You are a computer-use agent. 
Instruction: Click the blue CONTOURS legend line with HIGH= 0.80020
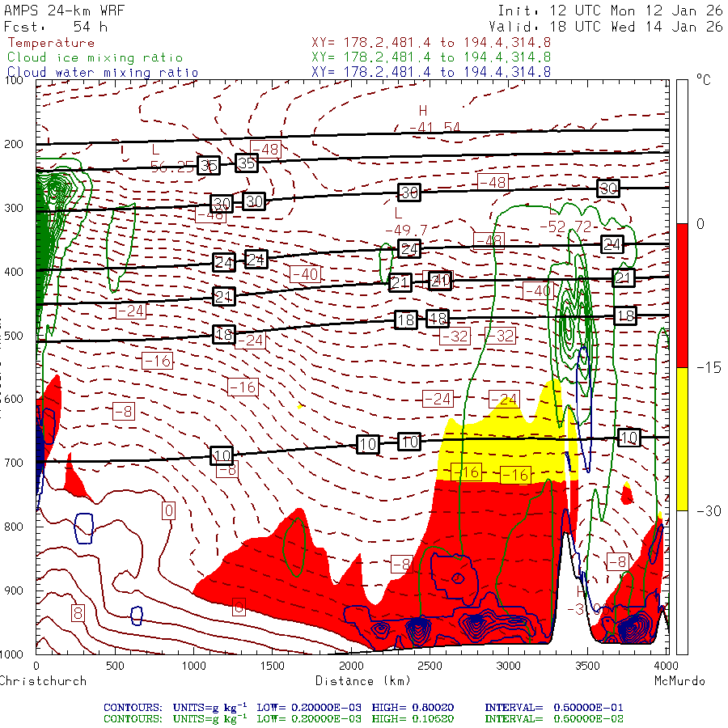click(x=363, y=708)
